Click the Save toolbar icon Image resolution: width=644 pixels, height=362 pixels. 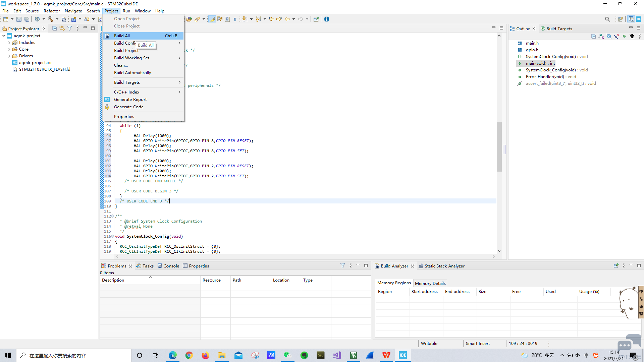(x=19, y=19)
